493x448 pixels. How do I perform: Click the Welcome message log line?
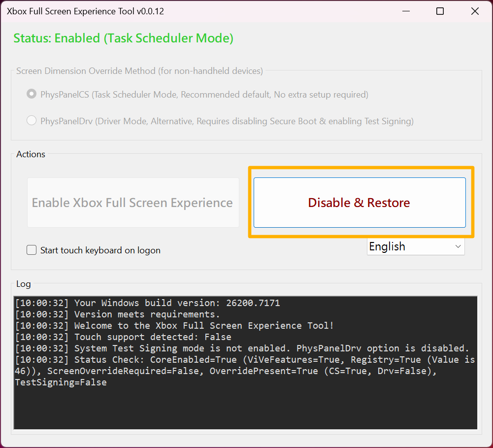click(174, 326)
